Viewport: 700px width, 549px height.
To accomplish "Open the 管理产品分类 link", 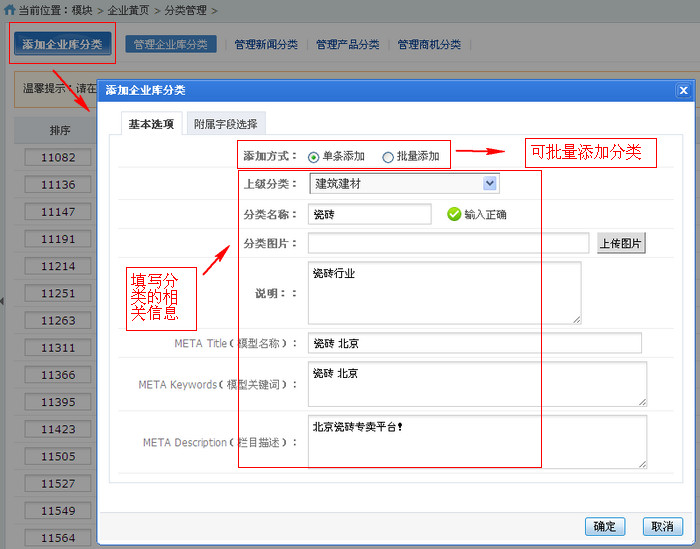I will pyautogui.click(x=348, y=44).
